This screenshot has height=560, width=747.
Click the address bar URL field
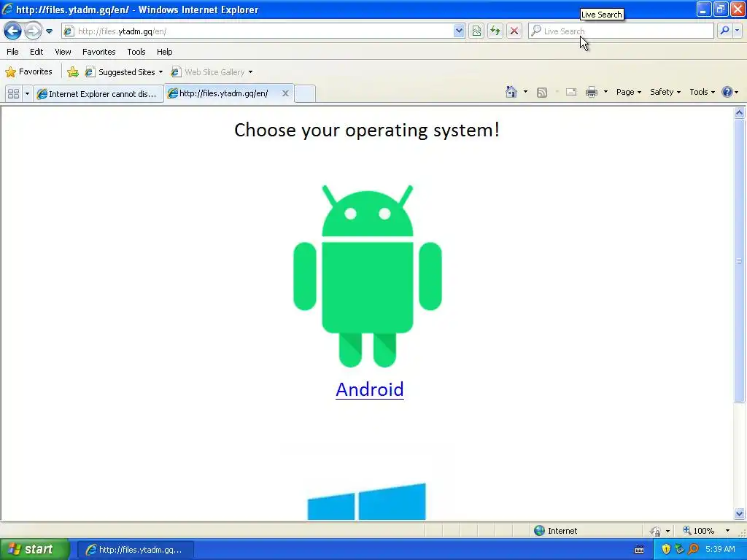click(x=262, y=31)
